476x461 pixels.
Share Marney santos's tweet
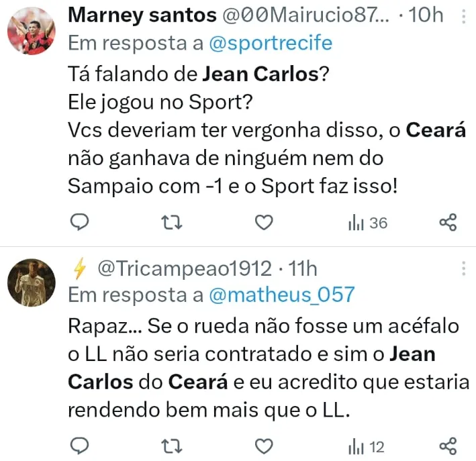point(448,222)
